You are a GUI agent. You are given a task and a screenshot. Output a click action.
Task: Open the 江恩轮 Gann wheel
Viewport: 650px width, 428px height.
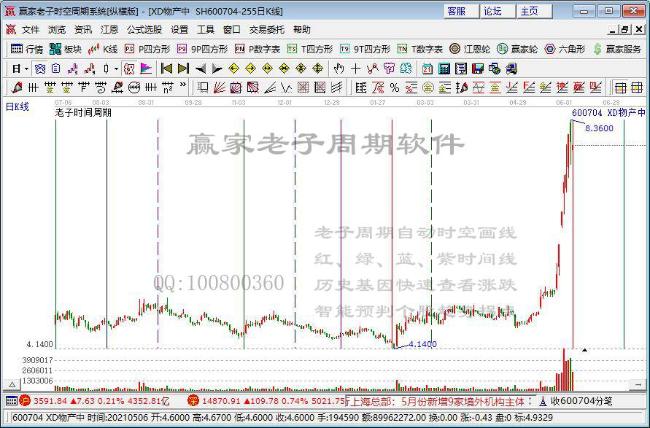469,49
